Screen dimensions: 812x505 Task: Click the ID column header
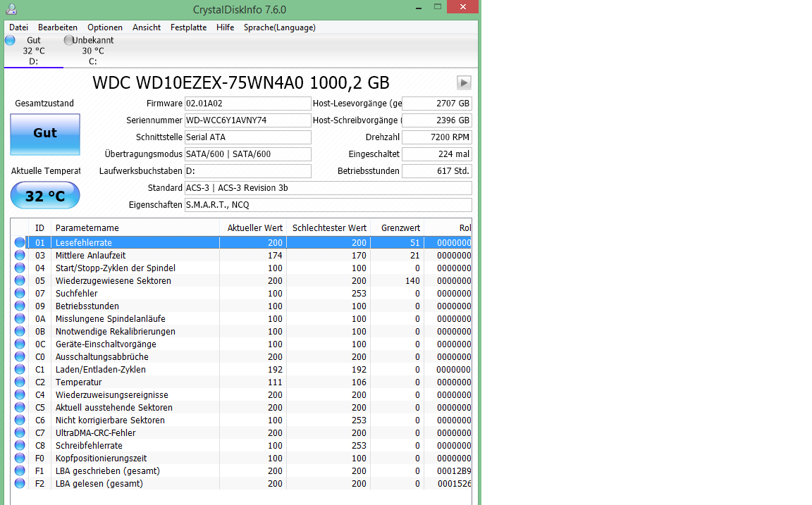(40, 227)
